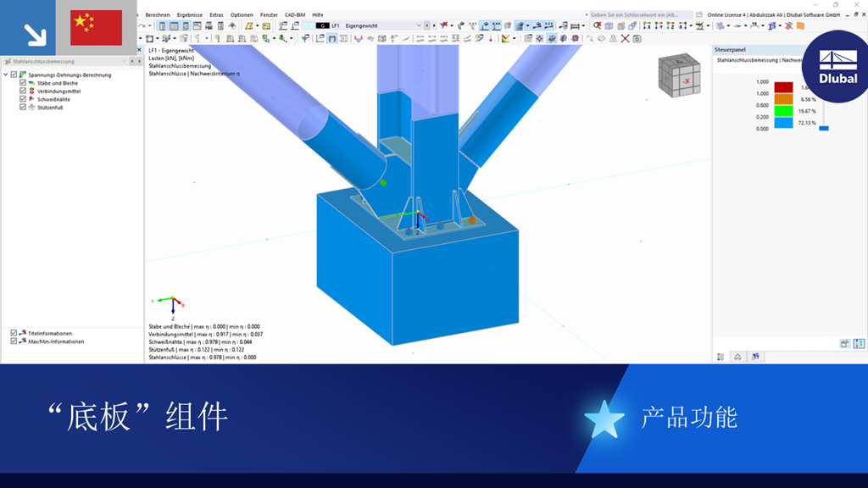The image size is (868, 488).
Task: Click the red X delete icon in toolbar
Action: click(625, 38)
